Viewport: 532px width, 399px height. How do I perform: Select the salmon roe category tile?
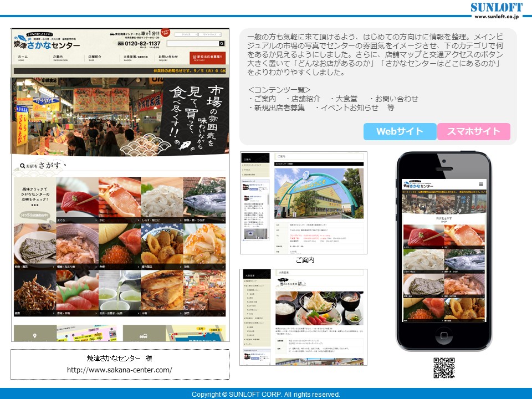pyautogui.click(x=120, y=247)
